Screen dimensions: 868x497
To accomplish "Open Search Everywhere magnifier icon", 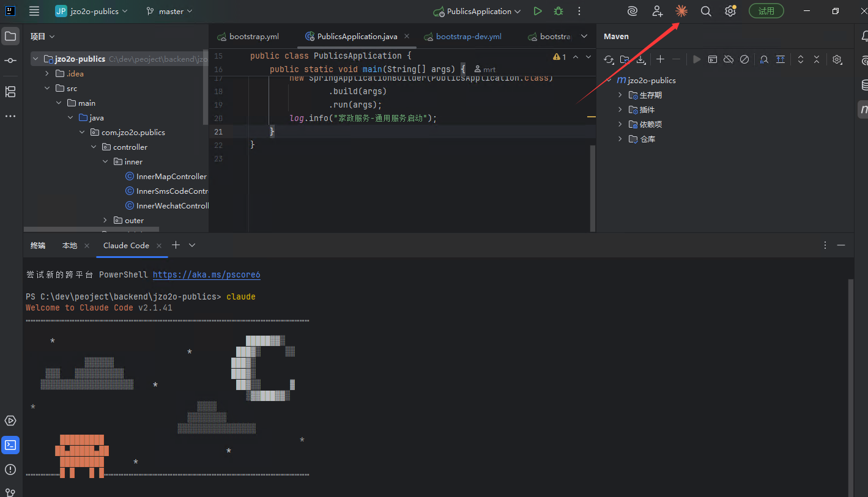I will pyautogui.click(x=706, y=11).
